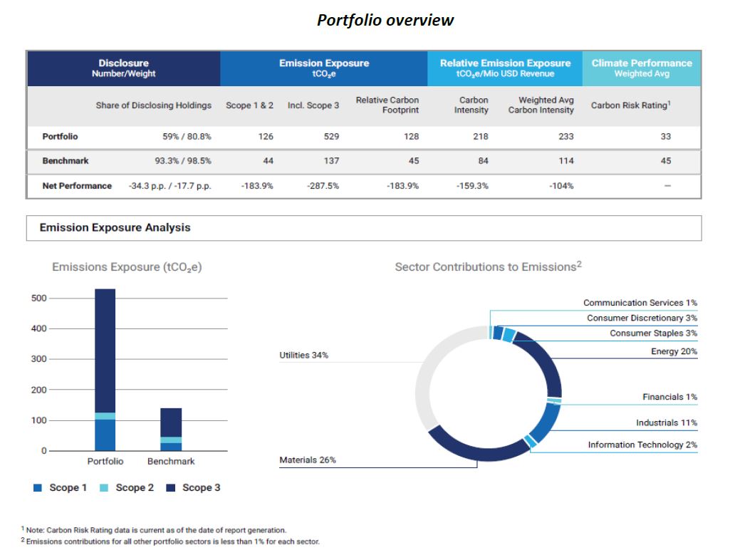Click the Net Performance value "-104%"
The height and width of the screenshot is (560, 735).
[x=561, y=186]
